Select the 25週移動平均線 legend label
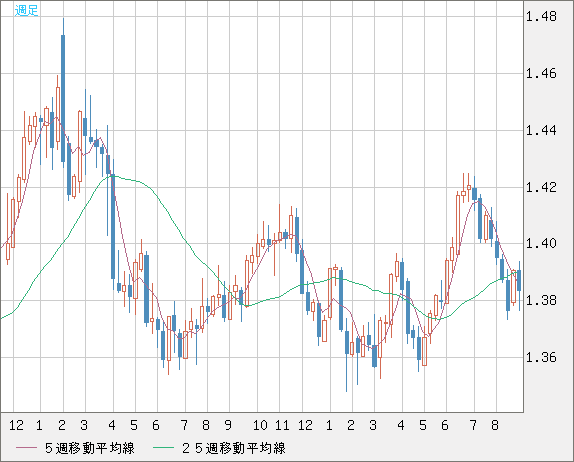Image resolution: width=574 pixels, height=462 pixels. point(234,448)
